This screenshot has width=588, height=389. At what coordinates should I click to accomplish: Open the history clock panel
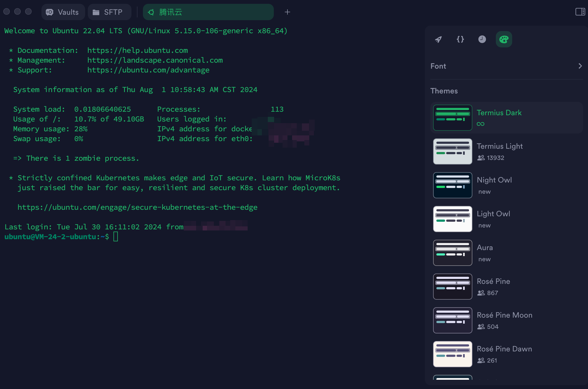482,39
